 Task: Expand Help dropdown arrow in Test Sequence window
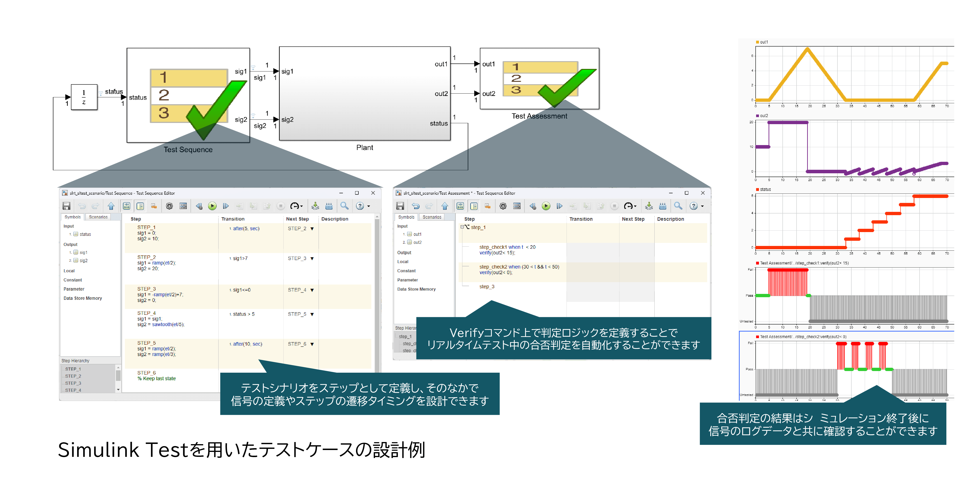point(369,206)
